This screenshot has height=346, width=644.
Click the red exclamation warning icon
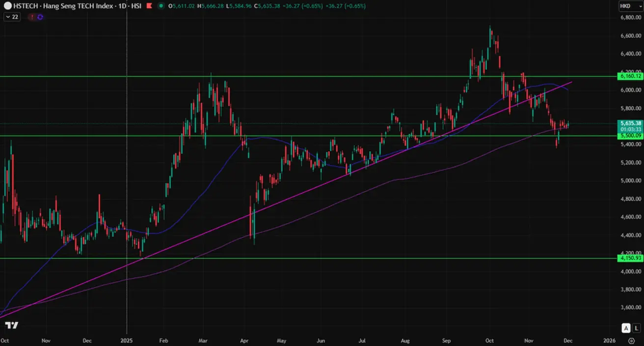(32, 17)
